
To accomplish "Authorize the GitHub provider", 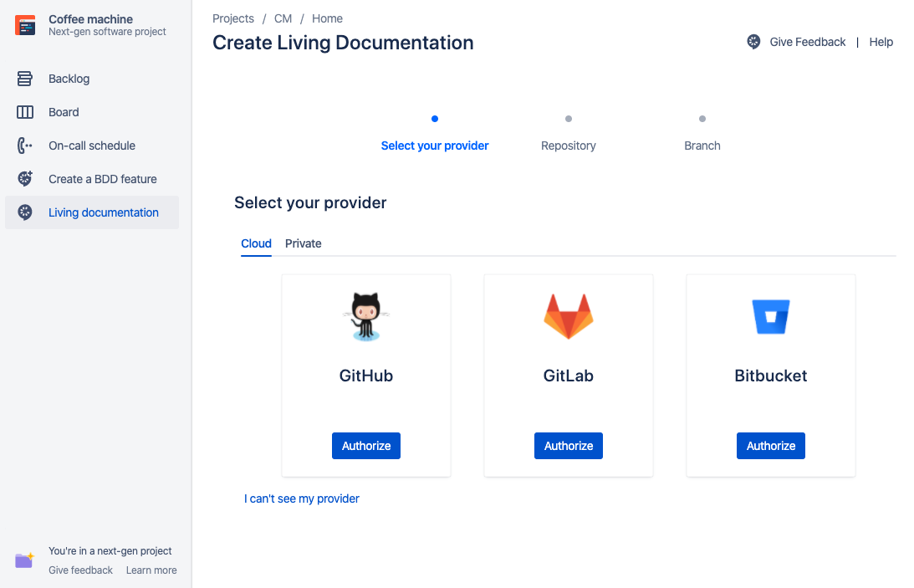I will coord(366,446).
